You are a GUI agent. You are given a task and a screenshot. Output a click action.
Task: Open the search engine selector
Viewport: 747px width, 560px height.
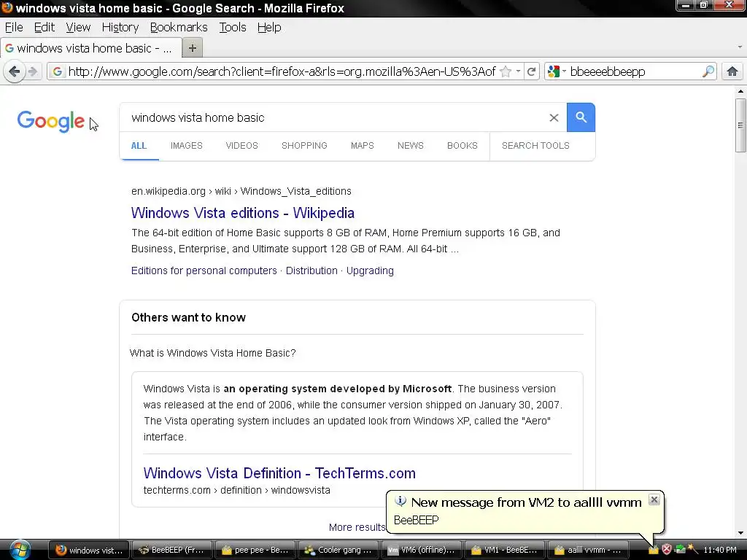point(557,72)
